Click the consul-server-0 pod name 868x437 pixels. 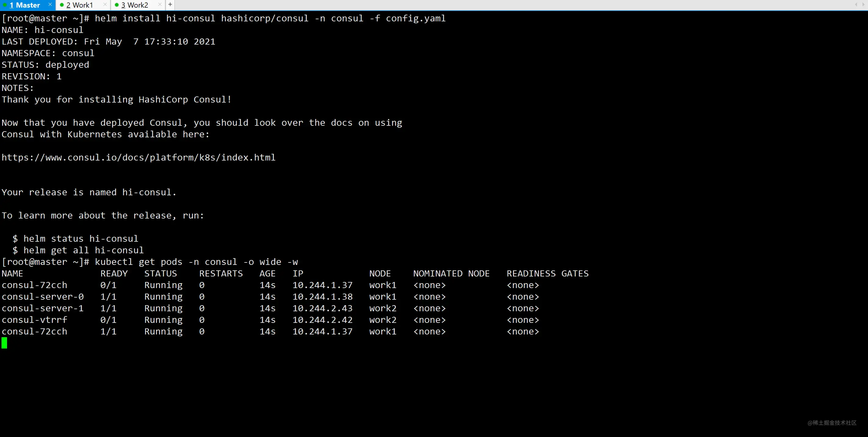coord(43,297)
